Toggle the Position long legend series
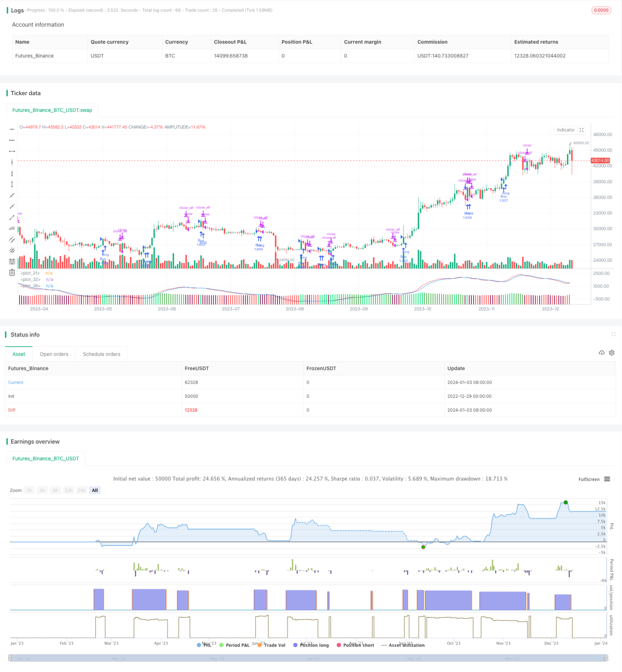This screenshot has height=672, width=622. click(x=311, y=645)
